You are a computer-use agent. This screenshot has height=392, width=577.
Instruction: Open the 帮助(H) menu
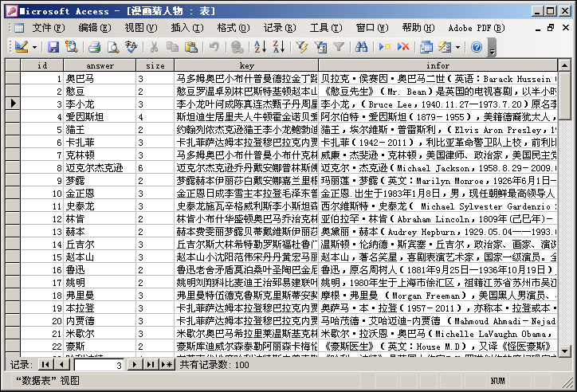click(418, 28)
